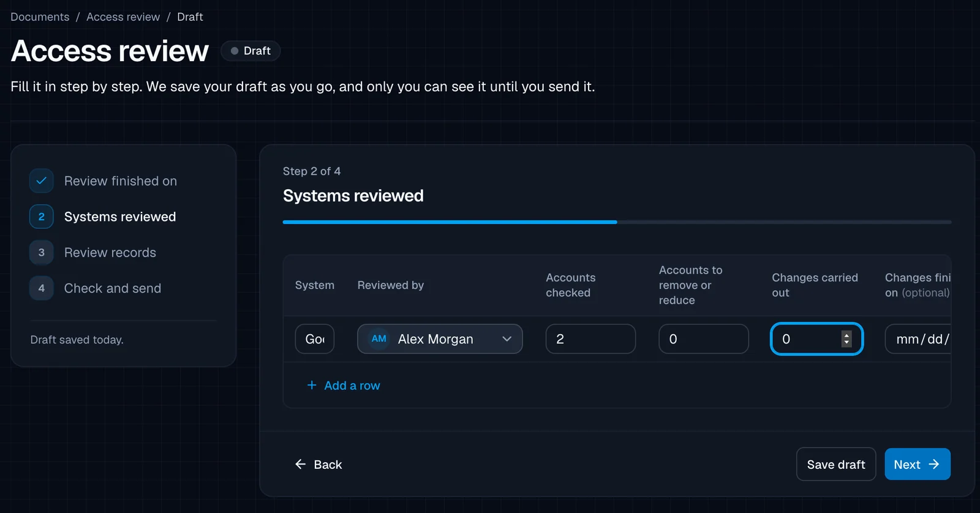Add a row to the systems table
Viewport: 980px width, 513px height.
click(343, 385)
